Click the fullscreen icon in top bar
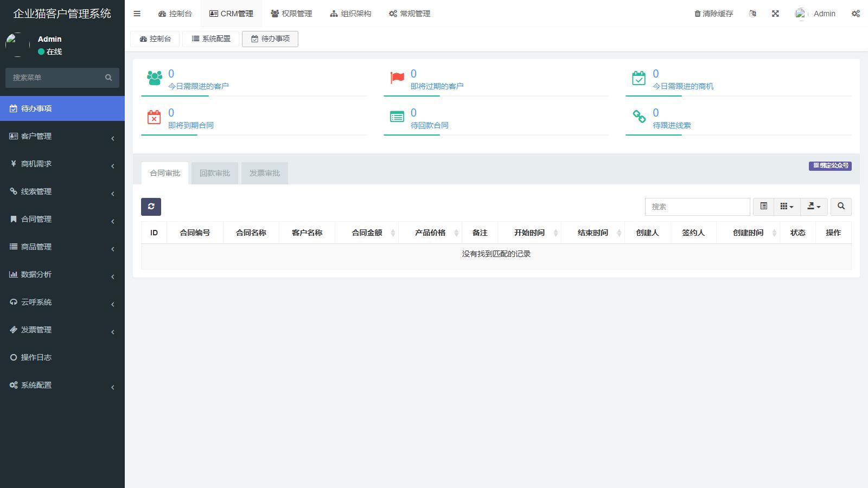This screenshot has height=488, width=868. [x=775, y=14]
